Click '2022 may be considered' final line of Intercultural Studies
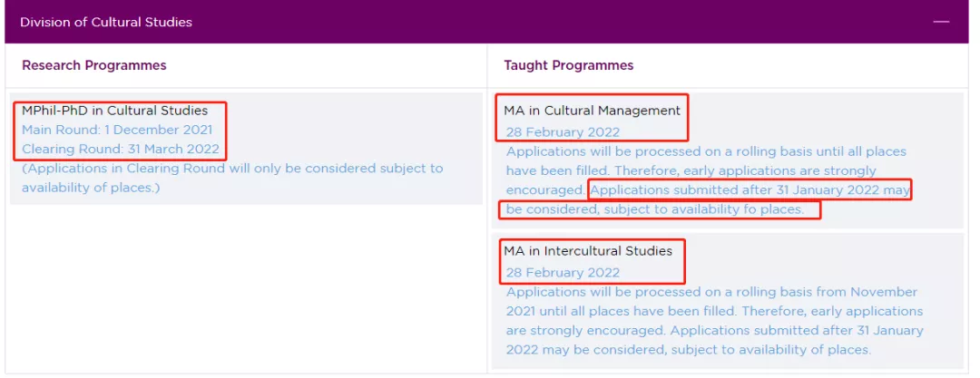Screen dimensions: 980x378 pyautogui.click(x=688, y=350)
